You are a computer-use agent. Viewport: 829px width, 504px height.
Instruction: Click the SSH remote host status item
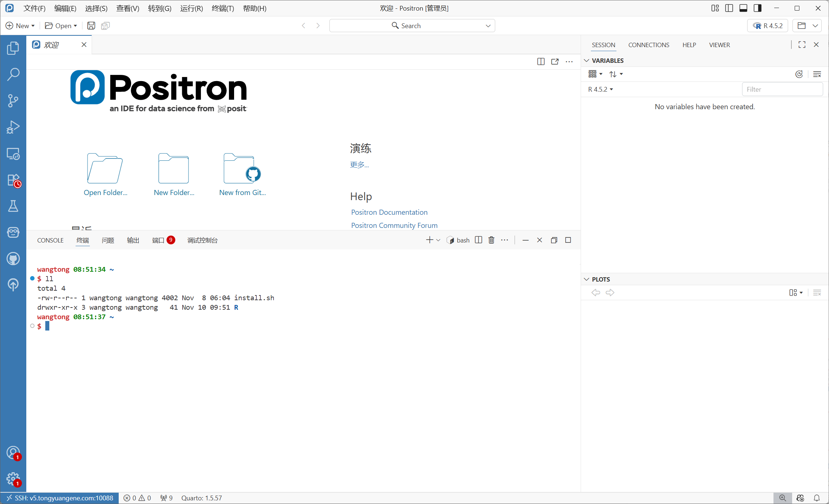(x=60, y=498)
